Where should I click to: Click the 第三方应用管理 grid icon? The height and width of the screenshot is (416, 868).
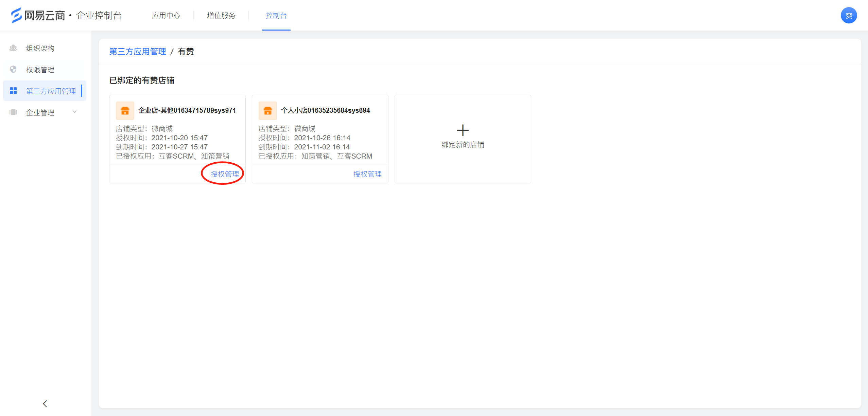coord(13,91)
